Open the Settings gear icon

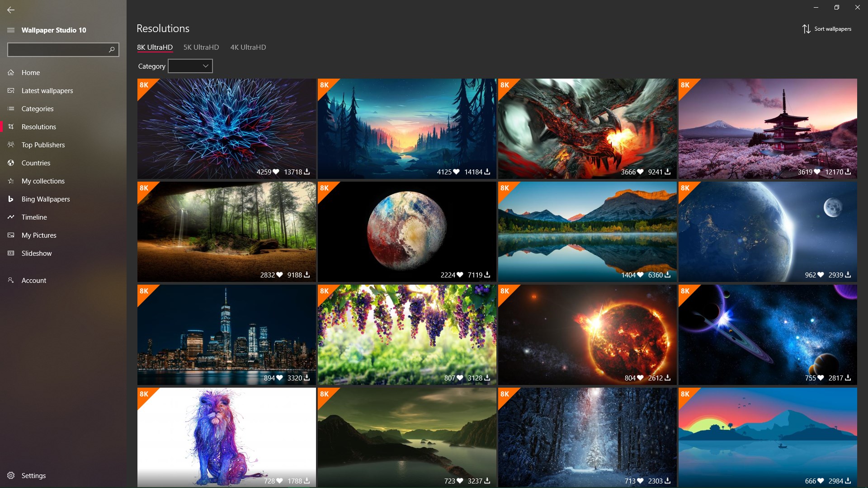(x=11, y=475)
